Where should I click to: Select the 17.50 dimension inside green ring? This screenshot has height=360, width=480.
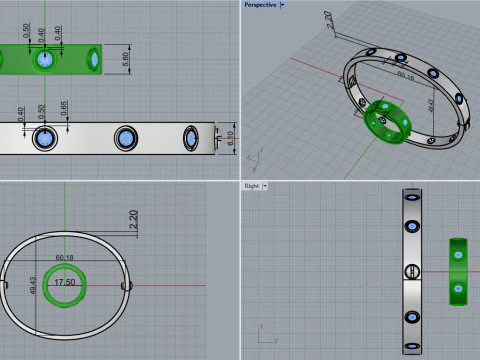tap(65, 282)
